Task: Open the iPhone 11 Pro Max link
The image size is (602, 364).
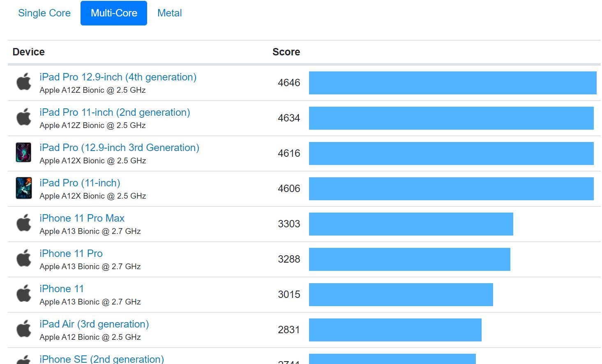Action: click(x=82, y=218)
